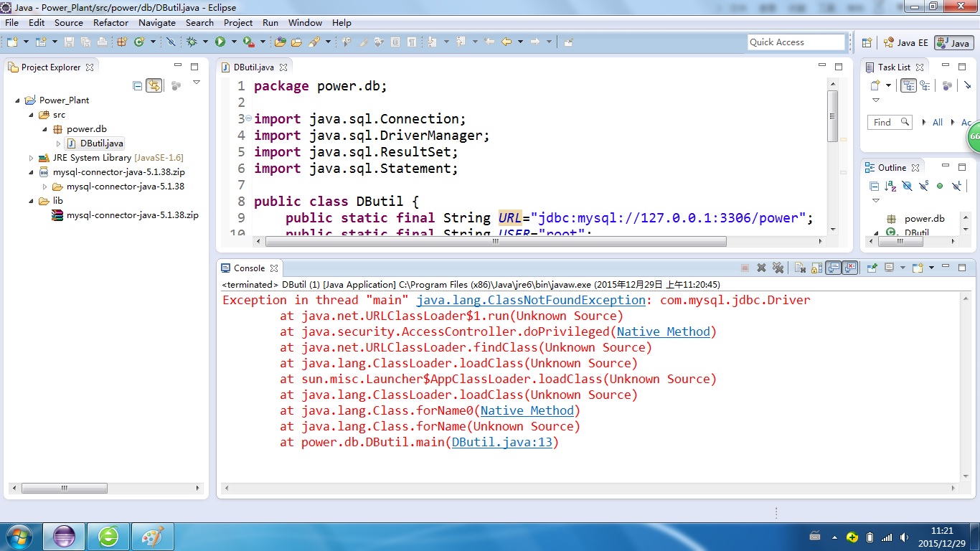980x551 pixels.
Task: Click the Open Console icon
Action: pos(918,268)
